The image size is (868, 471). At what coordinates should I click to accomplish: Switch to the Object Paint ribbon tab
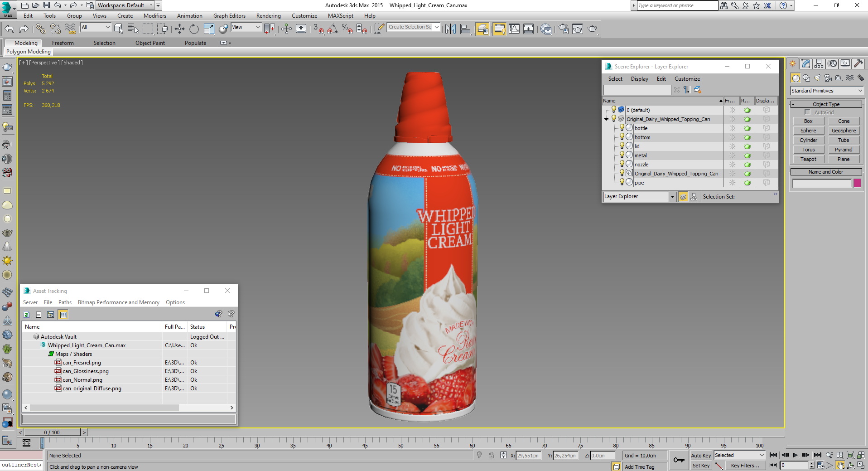pos(150,43)
